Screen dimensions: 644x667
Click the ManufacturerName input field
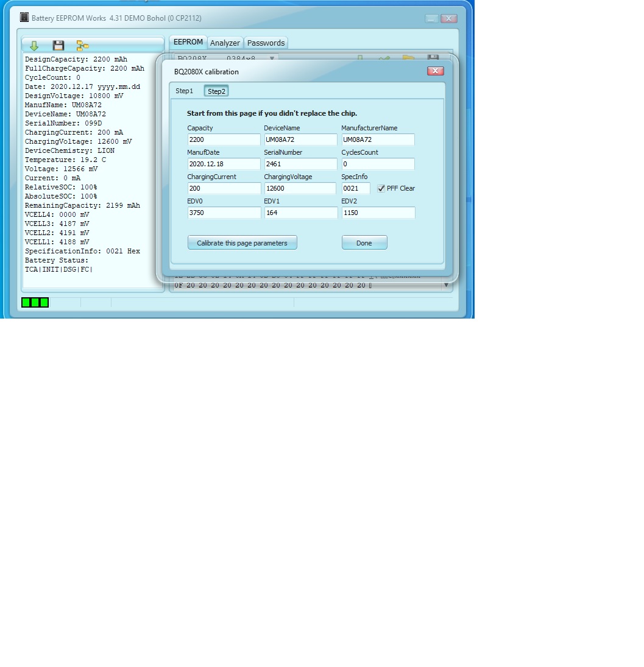click(x=378, y=139)
